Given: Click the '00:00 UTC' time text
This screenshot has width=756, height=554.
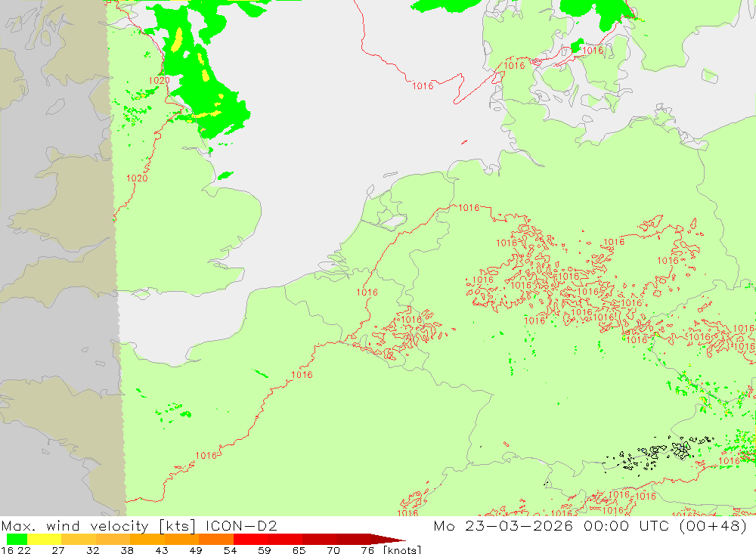Looking at the screenshot, I should pos(626,525).
